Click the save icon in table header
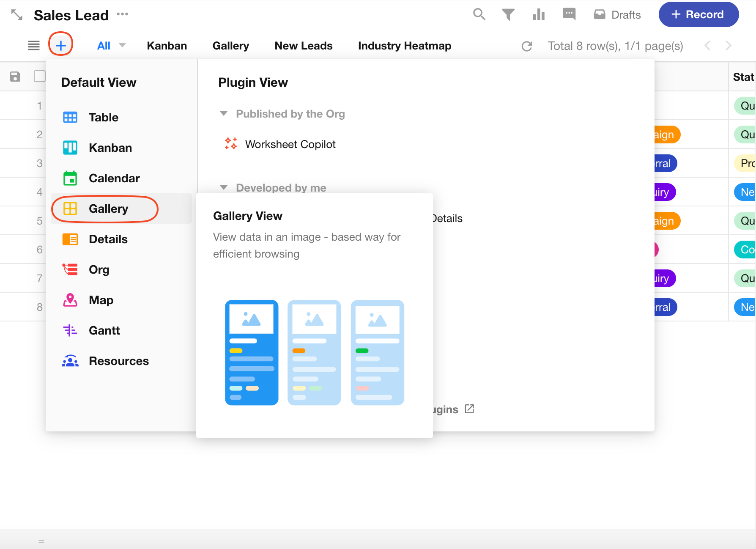 (15, 77)
